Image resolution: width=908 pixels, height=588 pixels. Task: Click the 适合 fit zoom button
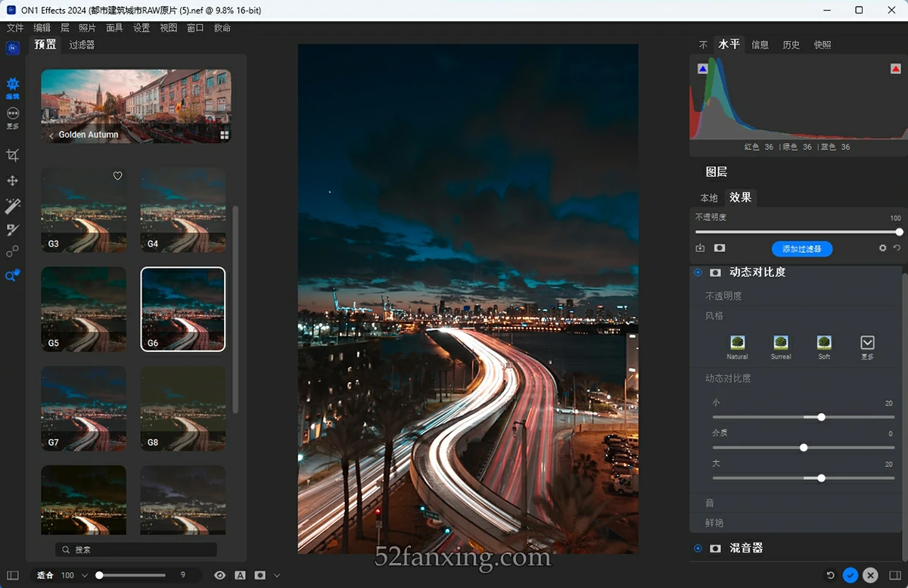[45, 575]
